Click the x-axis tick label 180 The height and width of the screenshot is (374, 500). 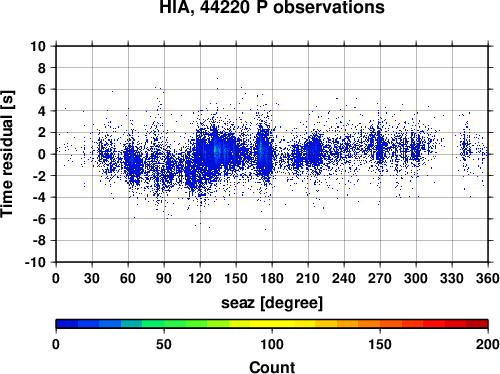[272, 278]
